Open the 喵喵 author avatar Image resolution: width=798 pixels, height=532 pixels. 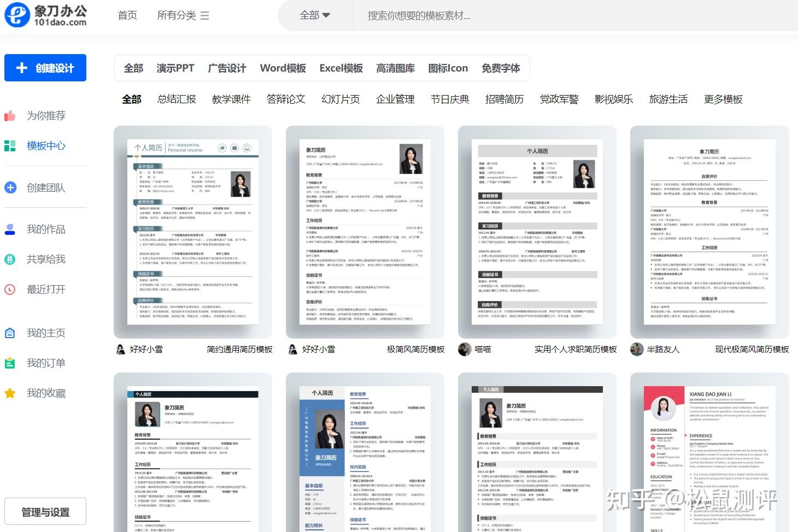pos(465,350)
